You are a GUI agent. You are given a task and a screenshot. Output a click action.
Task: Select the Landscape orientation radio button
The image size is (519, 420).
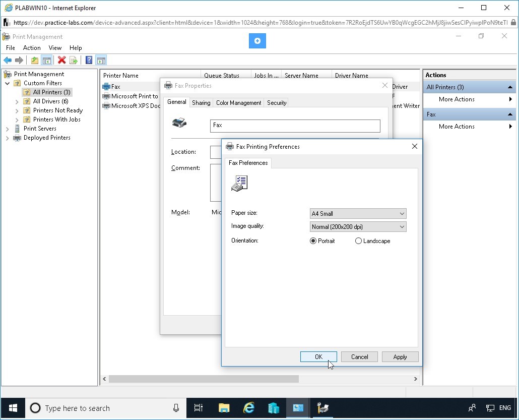358,241
